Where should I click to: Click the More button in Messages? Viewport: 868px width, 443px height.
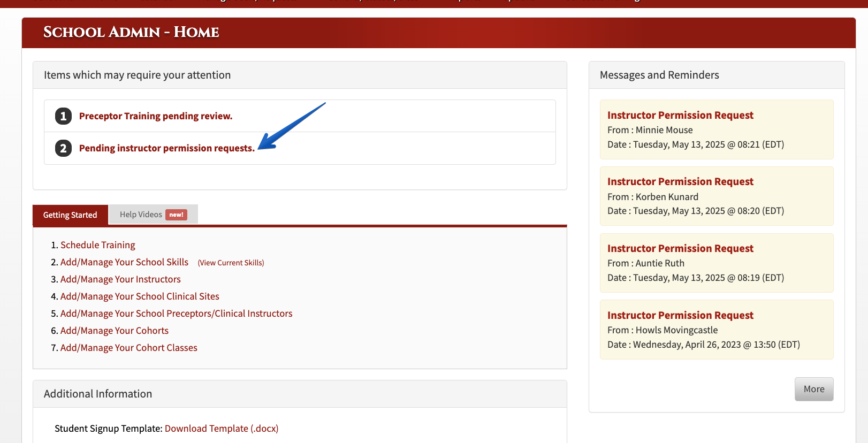pyautogui.click(x=814, y=389)
